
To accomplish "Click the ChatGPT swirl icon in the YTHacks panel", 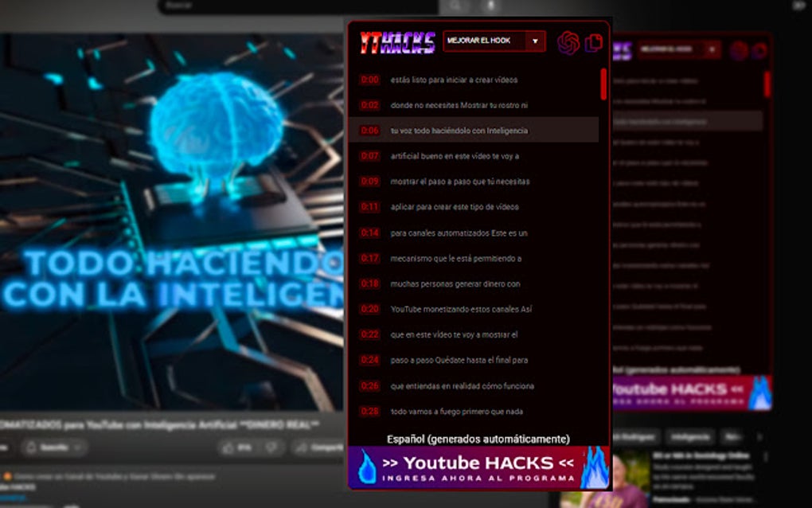I will point(568,42).
